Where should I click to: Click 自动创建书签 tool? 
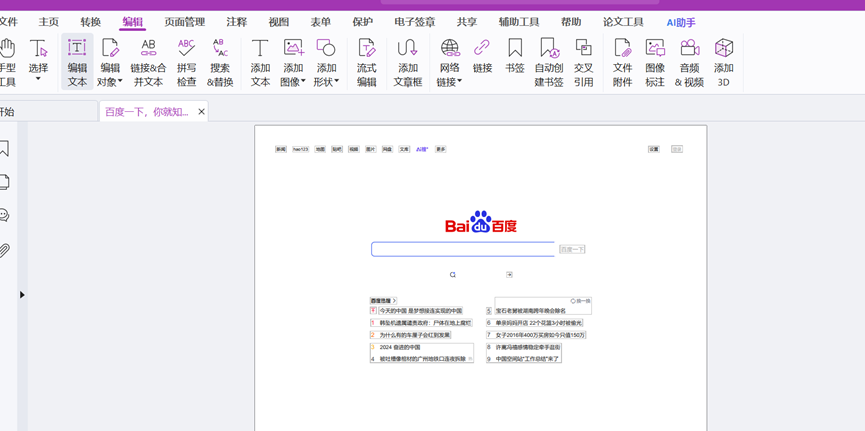click(549, 62)
